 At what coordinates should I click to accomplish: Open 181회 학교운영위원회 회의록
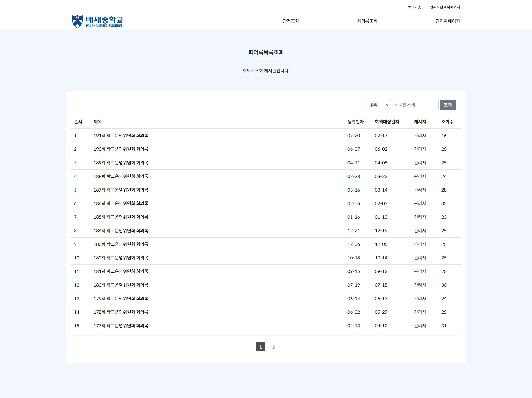pos(121,271)
